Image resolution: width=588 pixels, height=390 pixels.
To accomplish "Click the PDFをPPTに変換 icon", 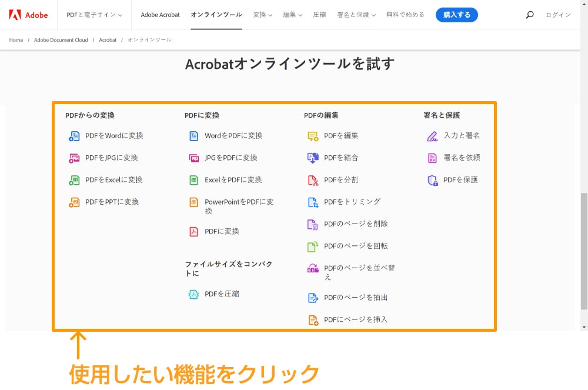I will coord(74,202).
